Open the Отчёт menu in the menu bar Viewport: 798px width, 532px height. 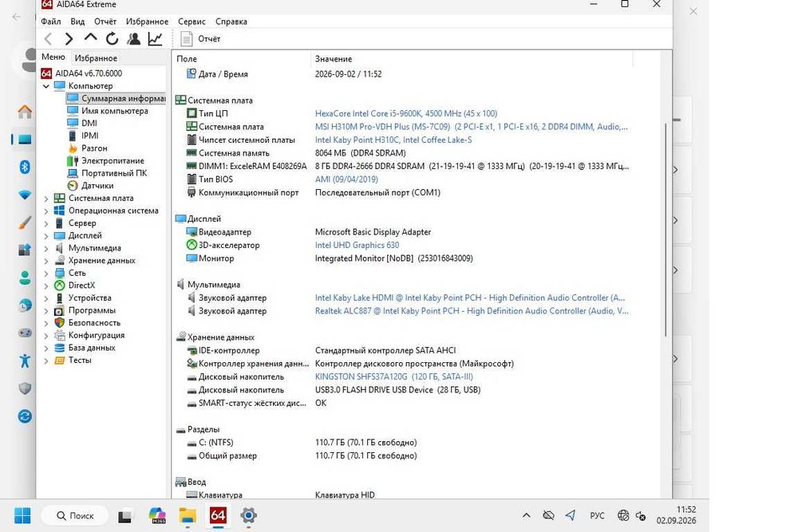(x=105, y=22)
